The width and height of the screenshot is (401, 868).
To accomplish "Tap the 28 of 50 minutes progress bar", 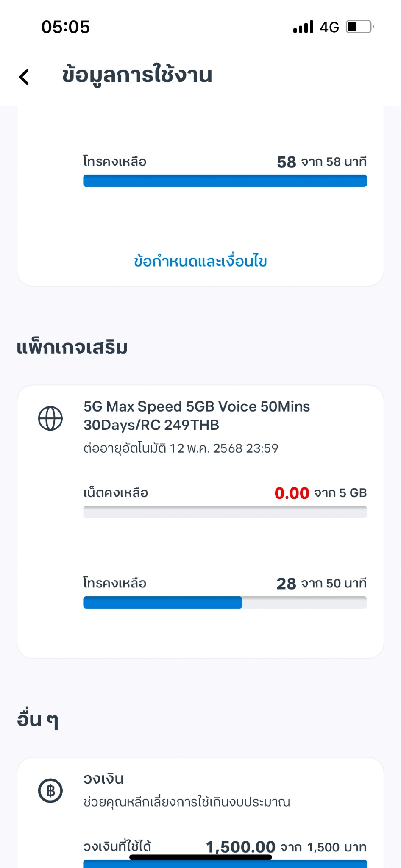I will (x=225, y=602).
